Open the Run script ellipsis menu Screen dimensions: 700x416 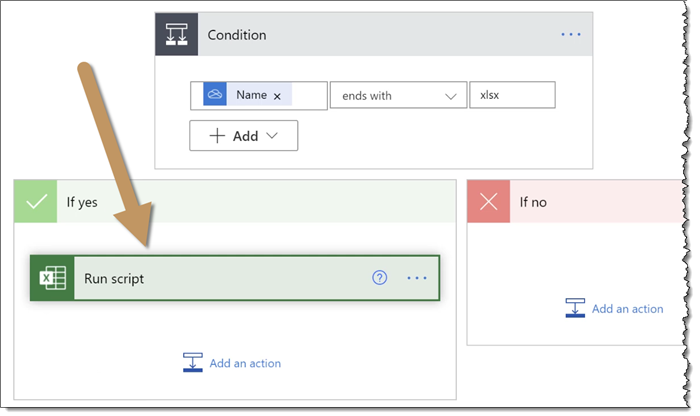point(417,278)
